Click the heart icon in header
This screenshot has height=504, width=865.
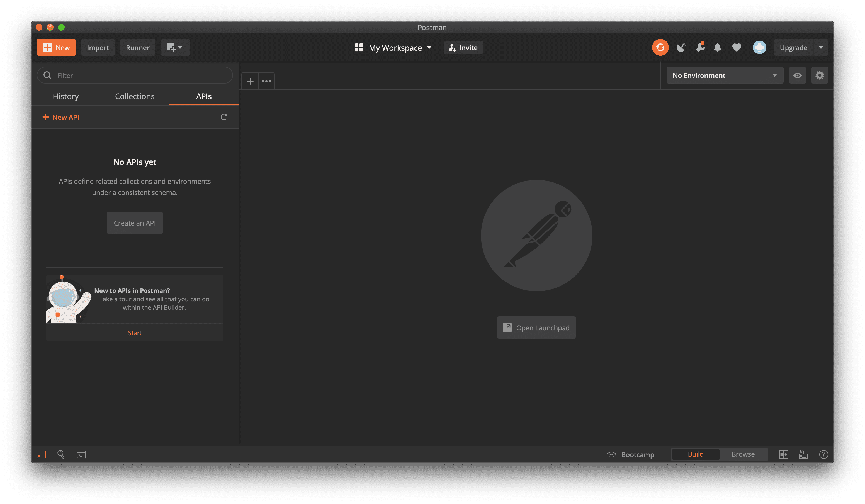click(x=737, y=48)
